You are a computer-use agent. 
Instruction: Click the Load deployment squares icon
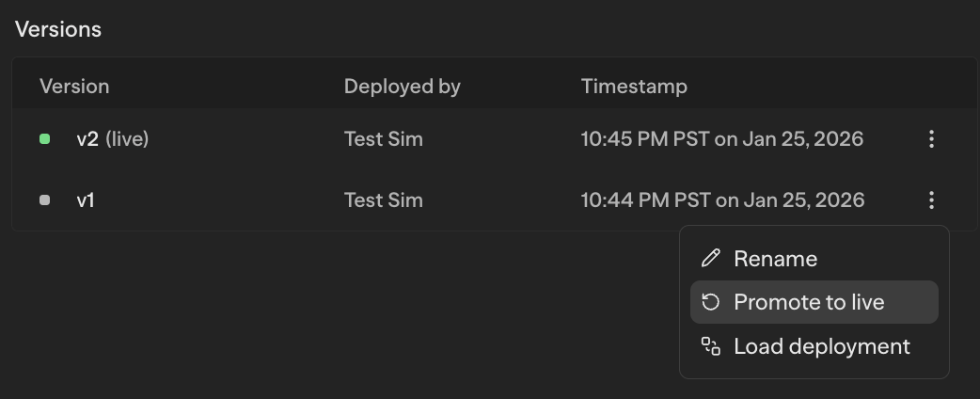click(711, 346)
